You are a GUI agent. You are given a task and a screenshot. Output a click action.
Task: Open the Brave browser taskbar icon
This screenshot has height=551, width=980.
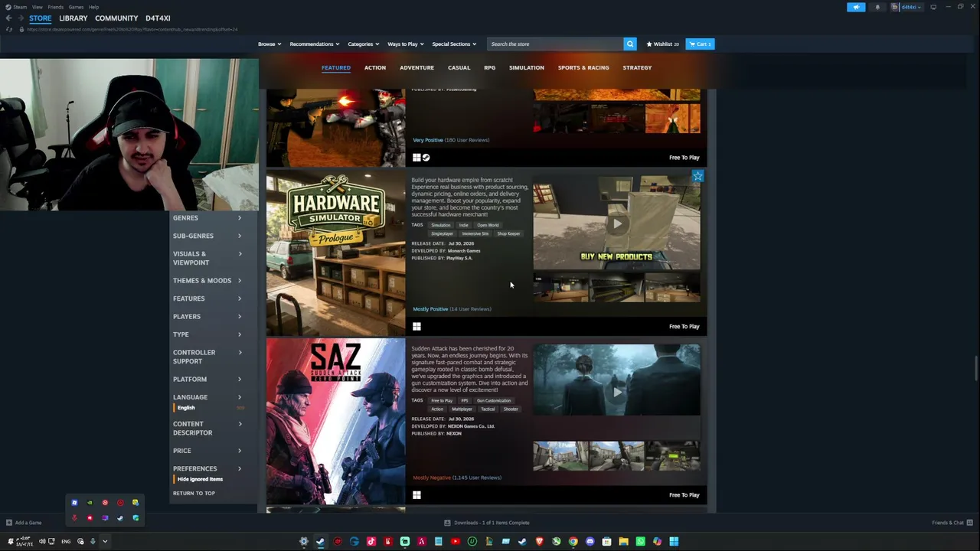[539, 542]
